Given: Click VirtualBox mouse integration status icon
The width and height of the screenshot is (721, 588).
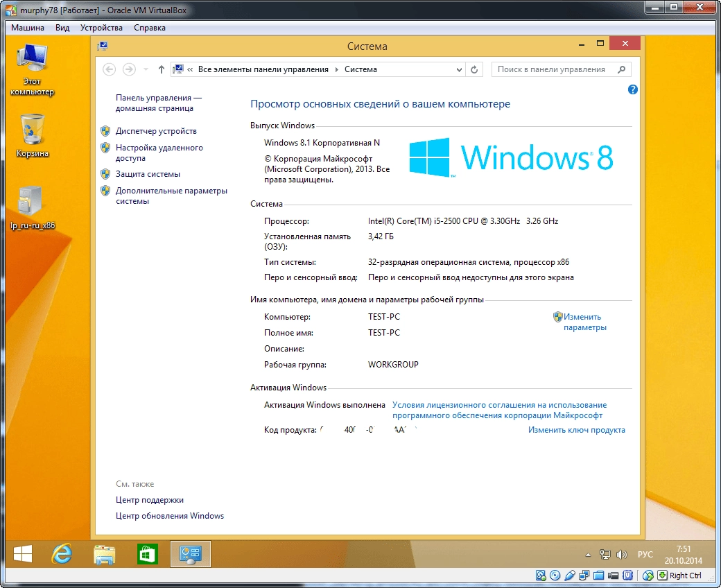Looking at the screenshot, I should click(x=648, y=575).
